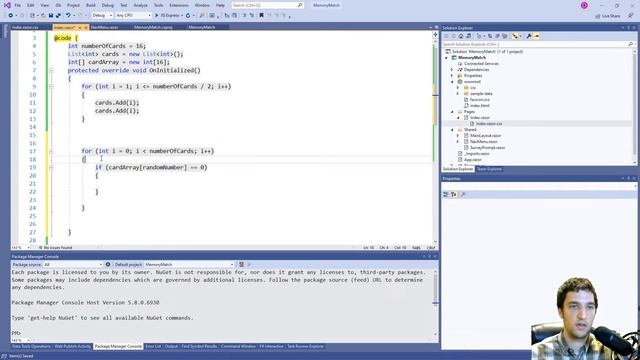Screen dimensions: 640x360
Task: Click the Switch Views icon in Solution Explorer
Action: pyautogui.click(x=468, y=36)
